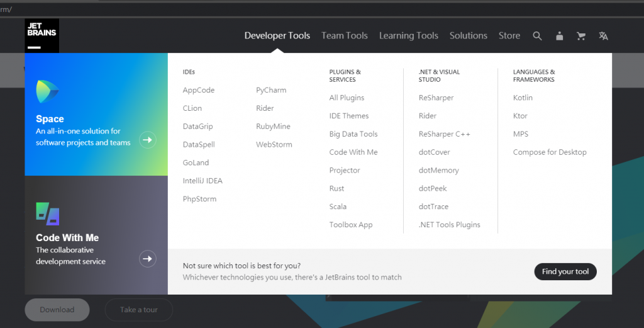644x328 pixels.
Task: Open Compose for Desktop link
Action: (x=550, y=152)
